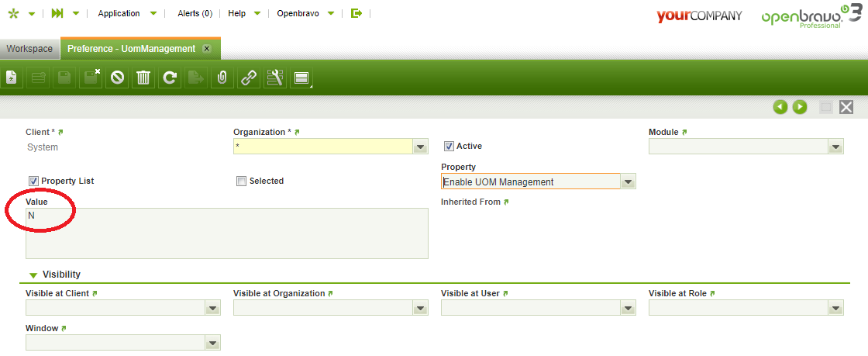
Task: Collapse the Visibility section
Action: 33,275
